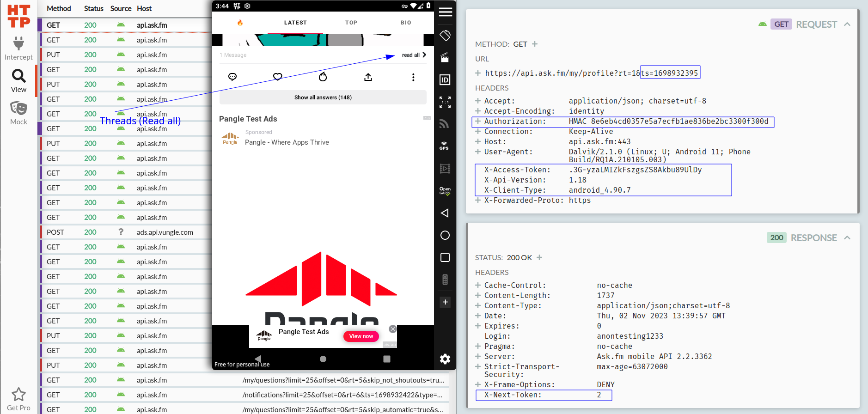The width and height of the screenshot is (868, 414).
Task: Tap the heart like icon
Action: (x=277, y=77)
